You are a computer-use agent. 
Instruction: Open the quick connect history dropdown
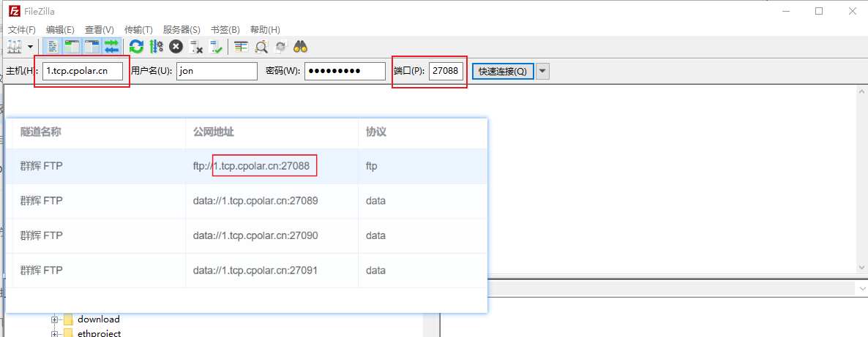click(x=543, y=71)
